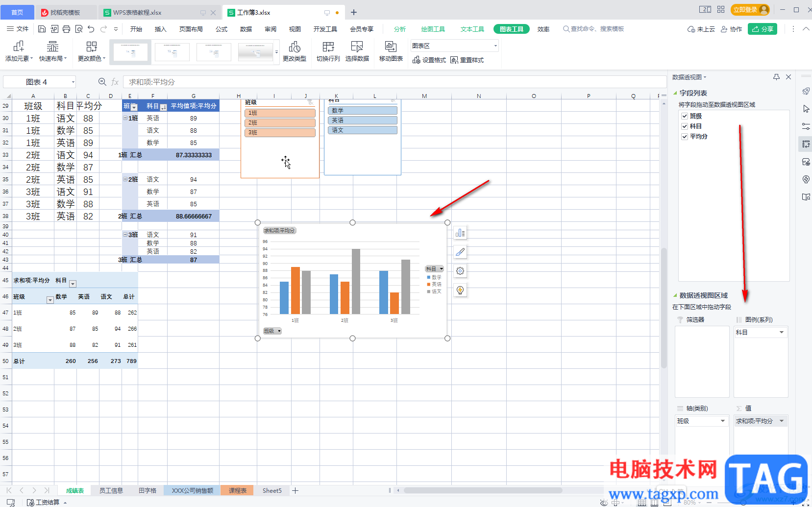Open the 插入 ribbon tab
This screenshot has height=507, width=812.
[161, 29]
